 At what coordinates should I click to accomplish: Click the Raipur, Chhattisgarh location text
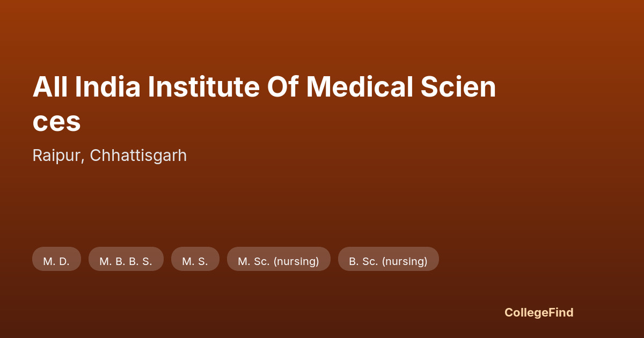click(x=109, y=156)
